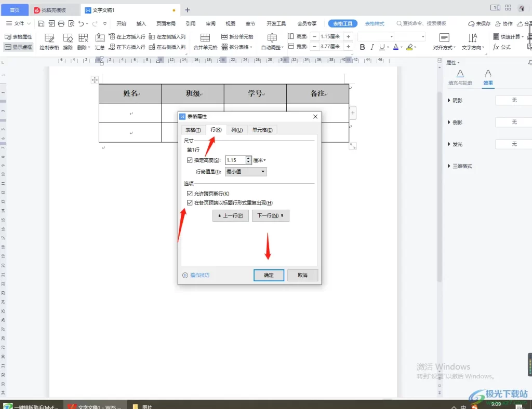Click the font highlight color swatch

coord(409,47)
